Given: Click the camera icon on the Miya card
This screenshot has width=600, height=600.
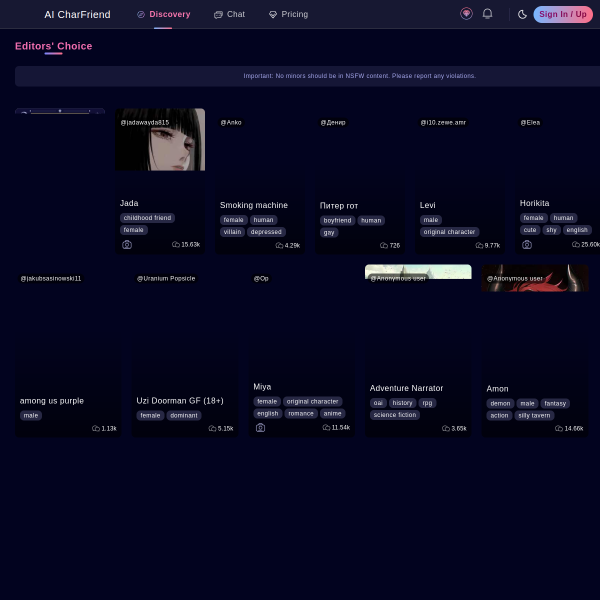Looking at the screenshot, I should click(261, 428).
